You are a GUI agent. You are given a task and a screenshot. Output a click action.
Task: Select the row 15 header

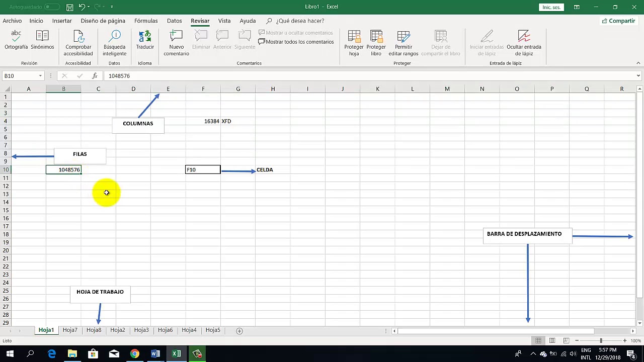pos(6,210)
